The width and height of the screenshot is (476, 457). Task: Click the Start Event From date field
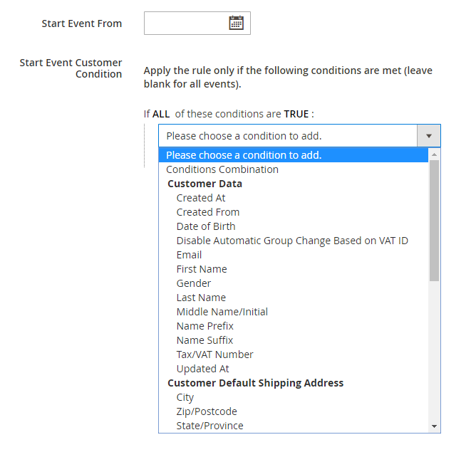pos(187,23)
